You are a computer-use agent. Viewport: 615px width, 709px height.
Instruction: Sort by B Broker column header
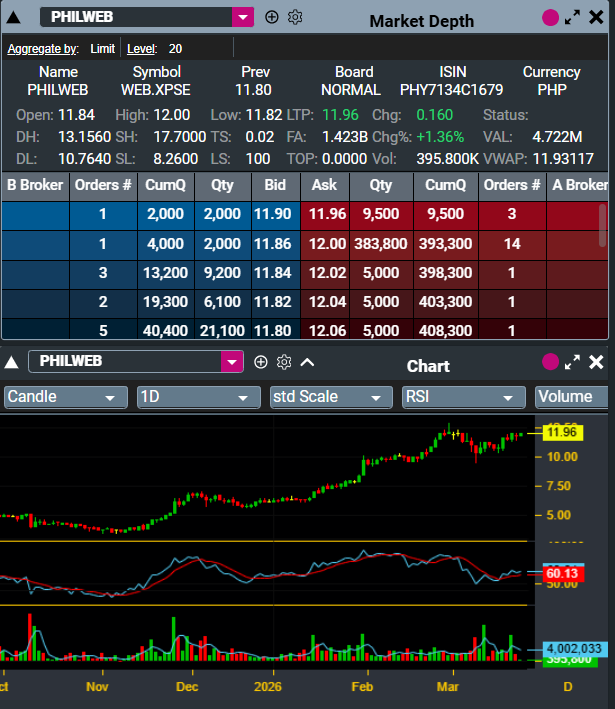point(35,185)
